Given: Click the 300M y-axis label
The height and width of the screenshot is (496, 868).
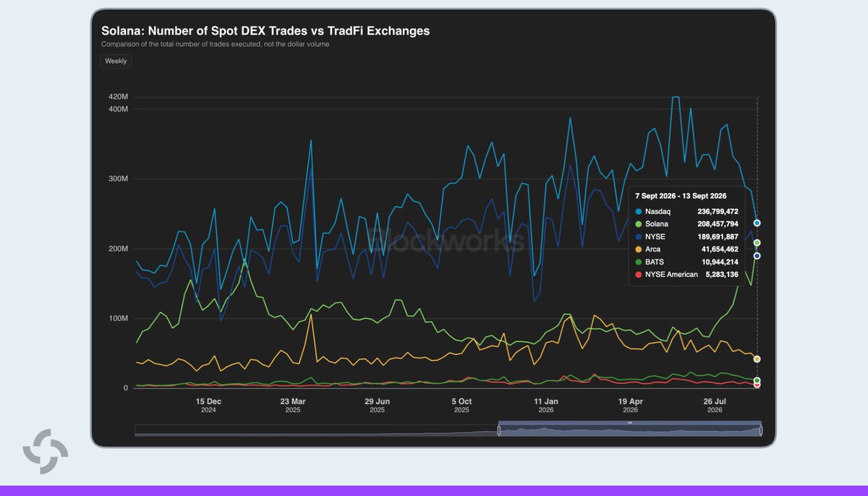Looking at the screenshot, I should pyautogui.click(x=119, y=179).
